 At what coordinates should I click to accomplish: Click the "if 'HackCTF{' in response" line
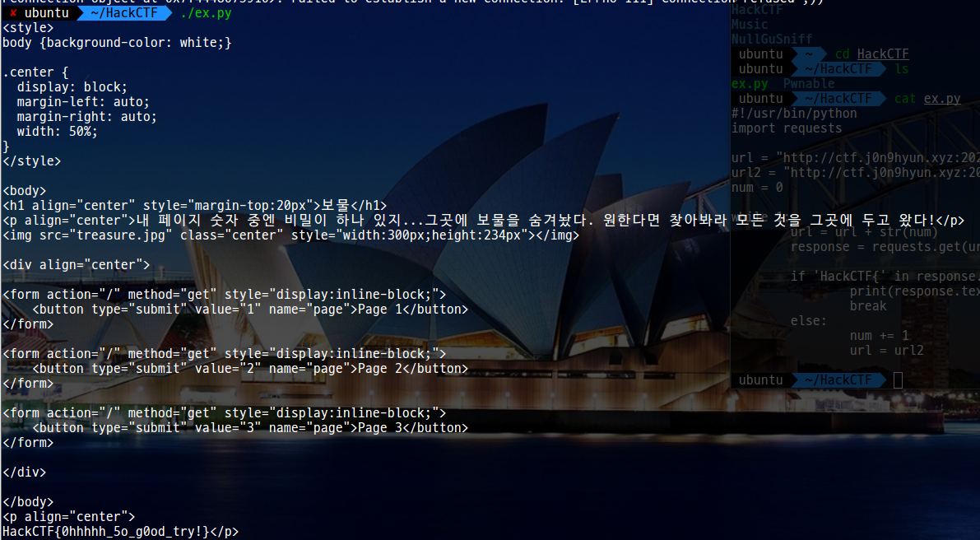tap(885, 277)
